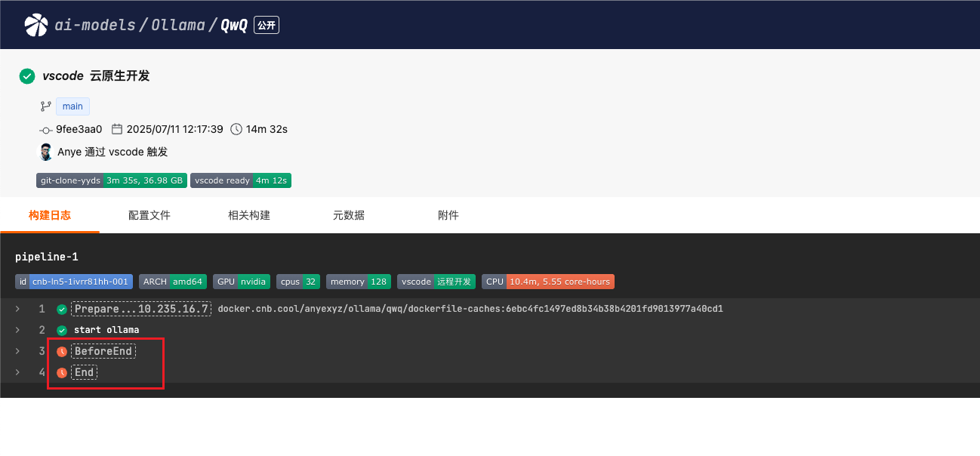Click the vscode 远程开发 badge
The width and height of the screenshot is (980, 456).
tap(436, 282)
